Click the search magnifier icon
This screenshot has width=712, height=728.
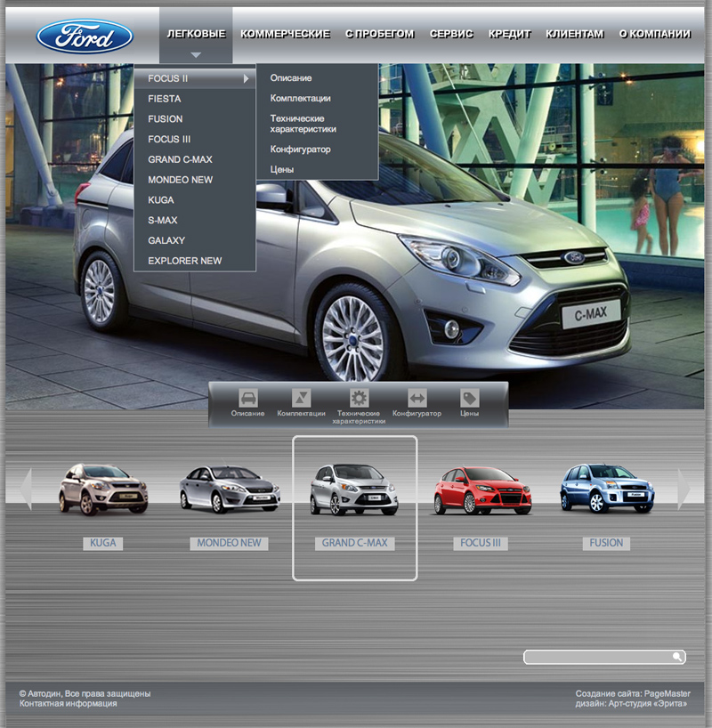[x=677, y=657]
